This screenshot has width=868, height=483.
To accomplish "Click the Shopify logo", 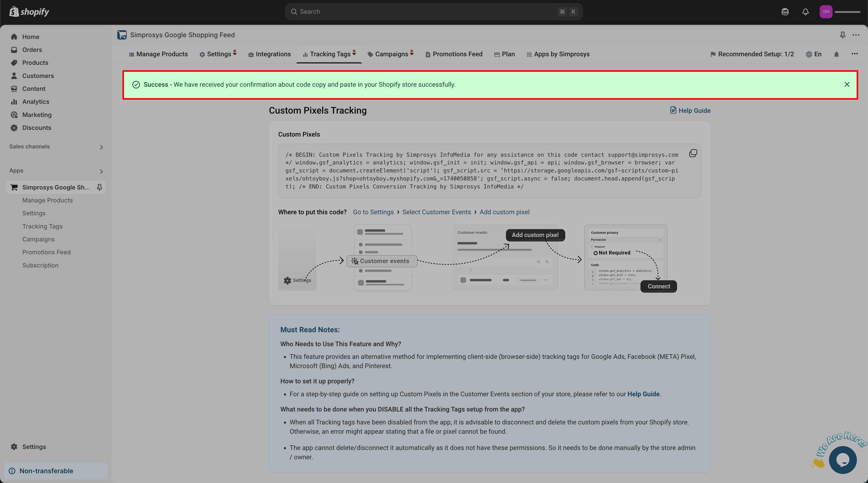I will (x=29, y=12).
